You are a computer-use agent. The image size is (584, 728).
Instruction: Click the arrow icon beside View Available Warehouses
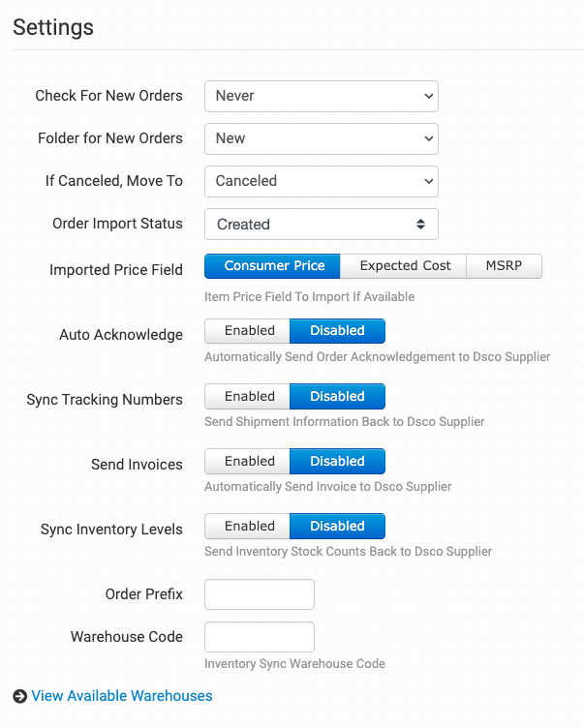click(x=19, y=696)
